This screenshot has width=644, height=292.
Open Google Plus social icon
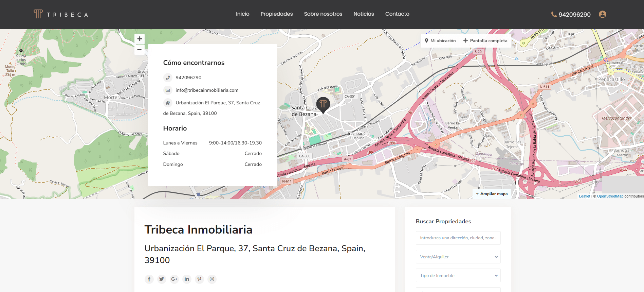tap(174, 279)
